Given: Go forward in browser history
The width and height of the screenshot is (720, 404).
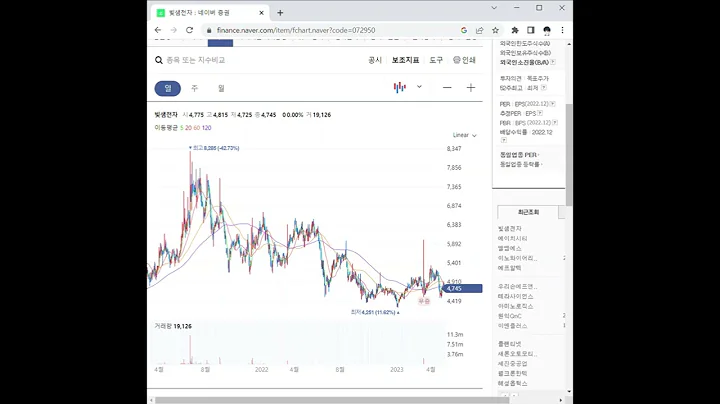Looking at the screenshot, I should point(174,30).
